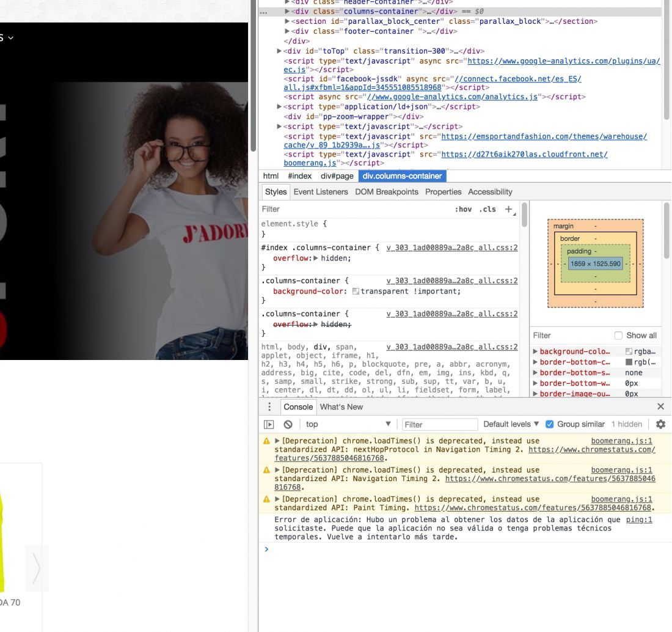Switch to the Styles tab
The width and height of the screenshot is (672, 632).
point(276,192)
